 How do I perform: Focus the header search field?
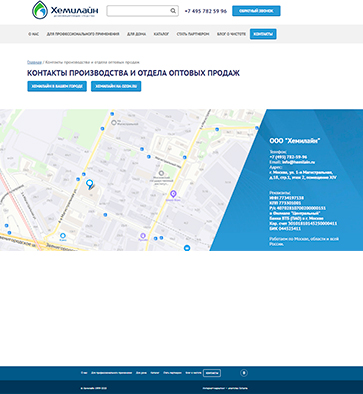[x=142, y=11]
